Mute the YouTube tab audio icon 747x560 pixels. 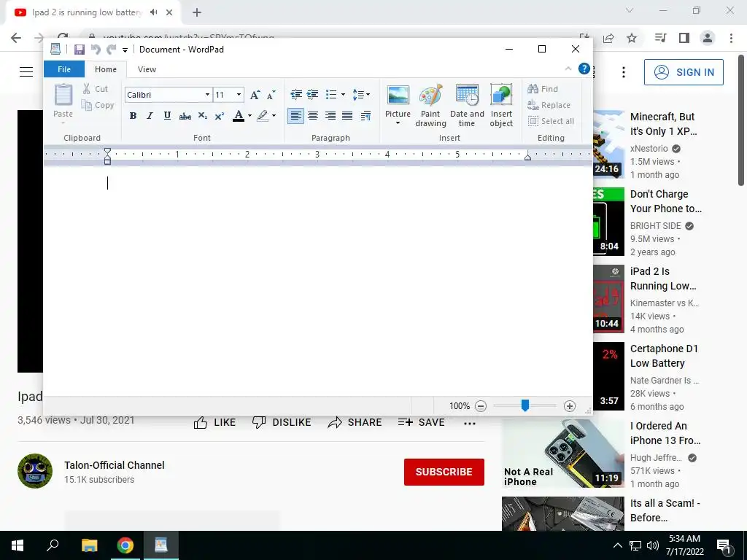153,12
